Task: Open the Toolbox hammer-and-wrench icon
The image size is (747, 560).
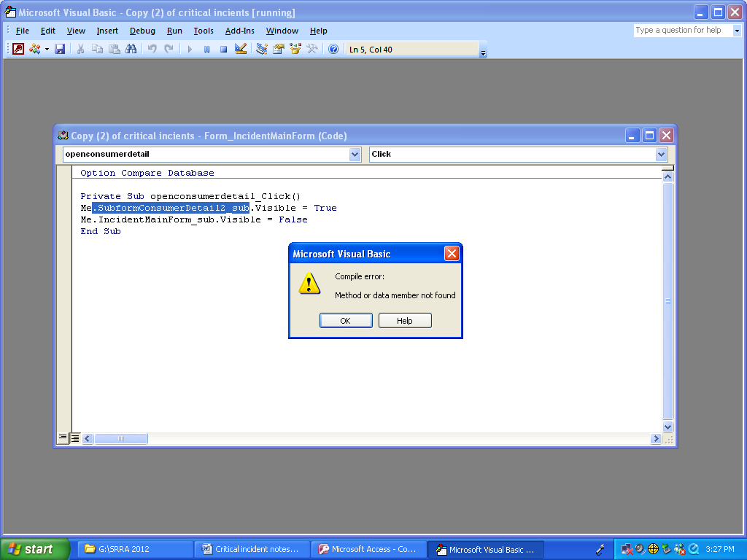Action: point(312,49)
